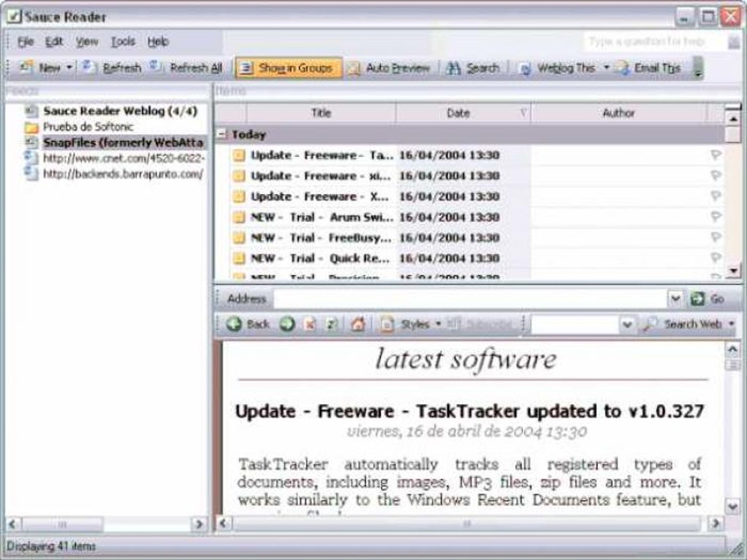Toggle flag on Update Freeware Ta... row
This screenshot has width=747, height=560.
(x=715, y=154)
